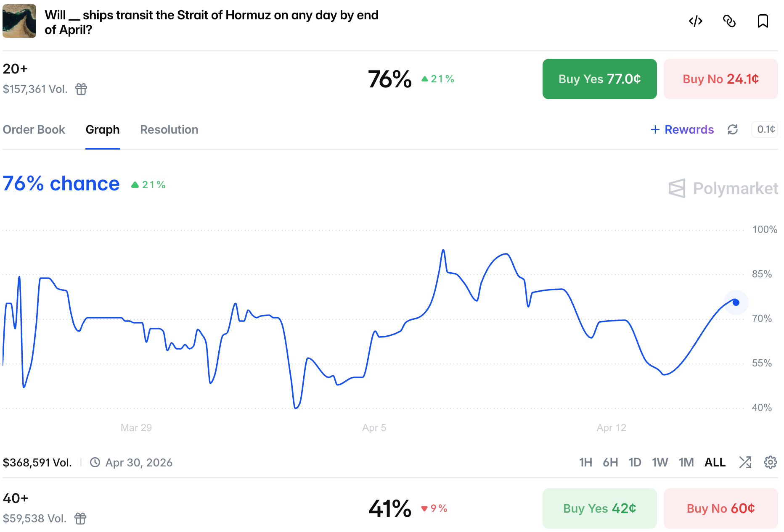Image resolution: width=784 pixels, height=532 pixels.
Task: Click the embed code icon
Action: (695, 21)
